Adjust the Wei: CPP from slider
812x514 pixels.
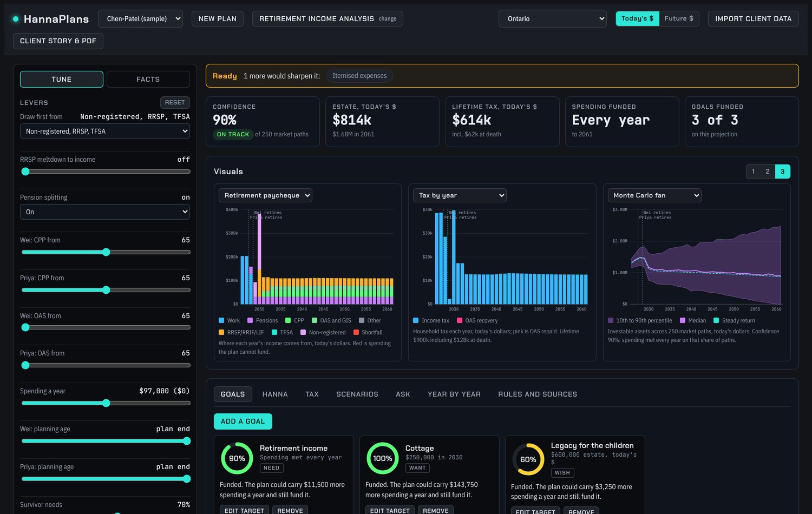tap(105, 252)
